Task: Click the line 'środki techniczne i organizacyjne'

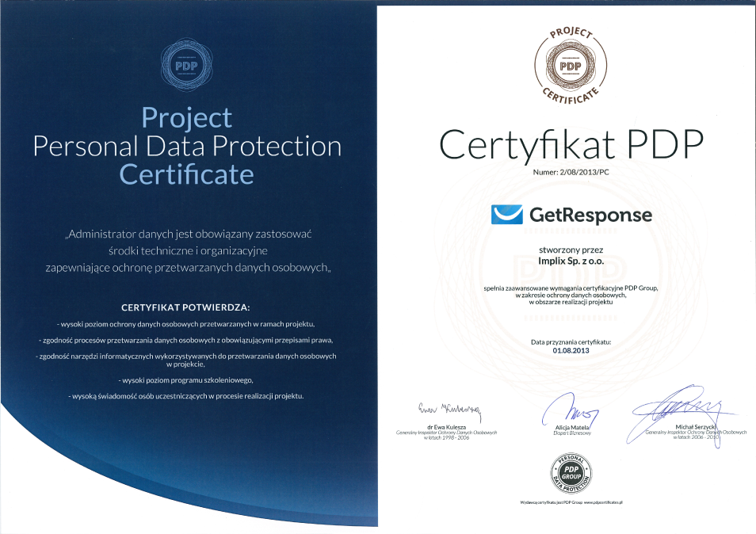Action: [188, 251]
